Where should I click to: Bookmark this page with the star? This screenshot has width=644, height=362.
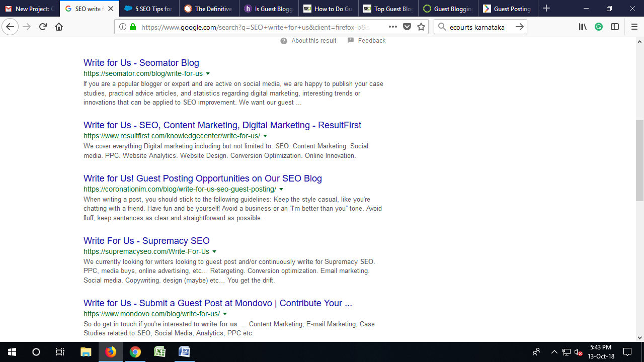(421, 27)
